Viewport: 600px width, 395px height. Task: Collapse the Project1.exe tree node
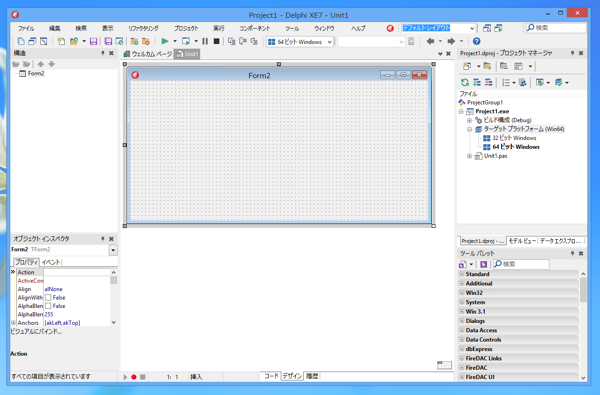[461, 111]
